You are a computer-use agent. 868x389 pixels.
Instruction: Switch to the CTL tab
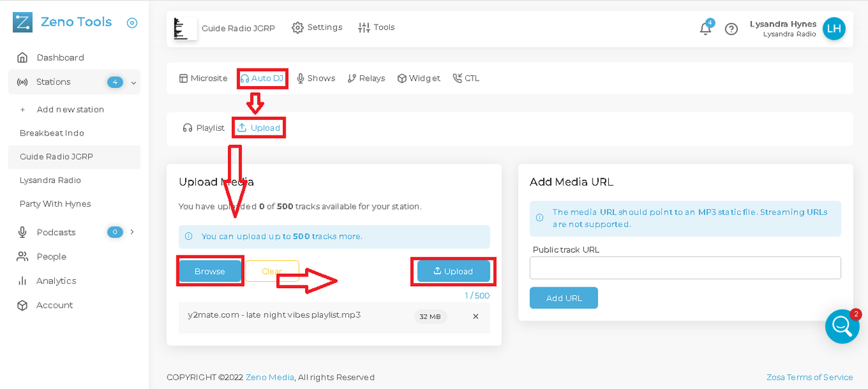pyautogui.click(x=467, y=79)
